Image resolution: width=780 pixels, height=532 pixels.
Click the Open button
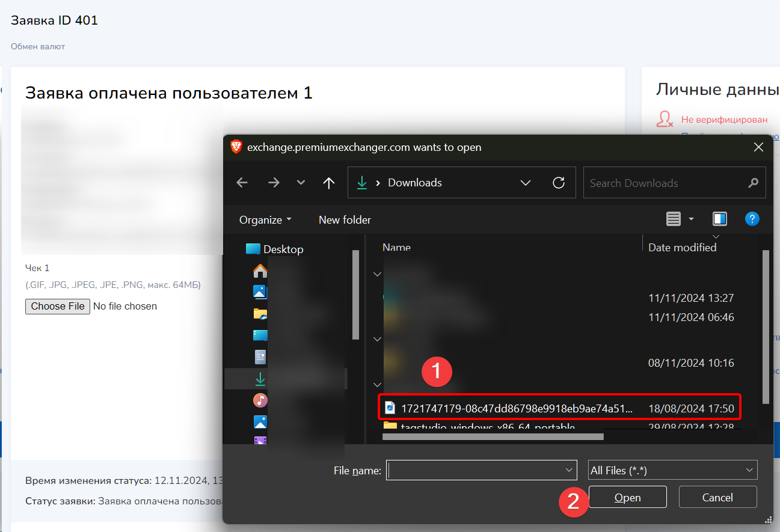tap(627, 498)
